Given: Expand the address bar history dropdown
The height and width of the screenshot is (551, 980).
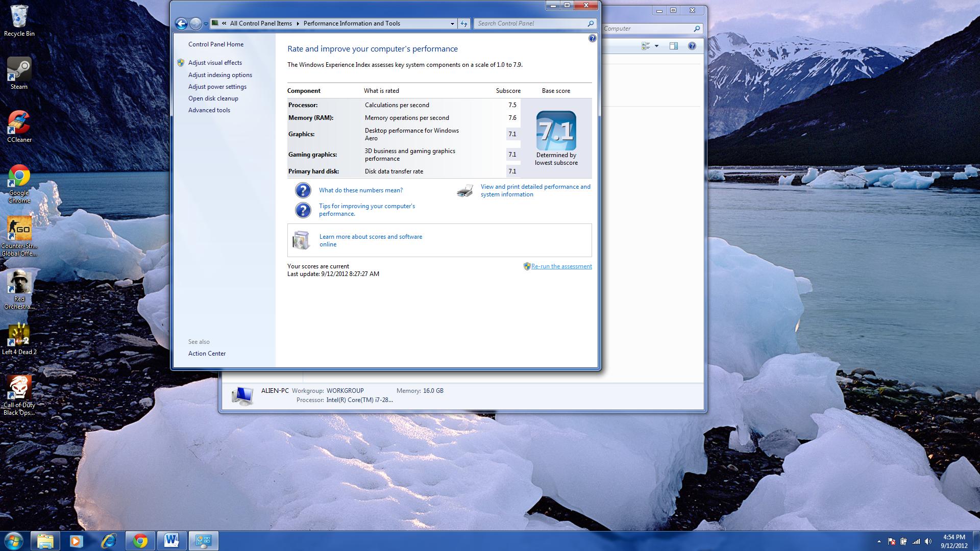Looking at the screenshot, I should point(452,23).
